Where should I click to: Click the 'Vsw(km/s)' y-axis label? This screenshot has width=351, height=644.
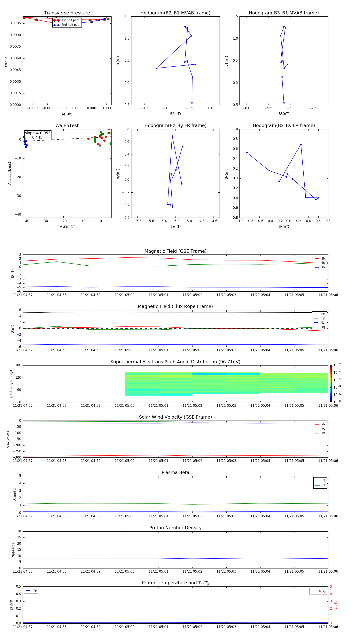pos(8,439)
